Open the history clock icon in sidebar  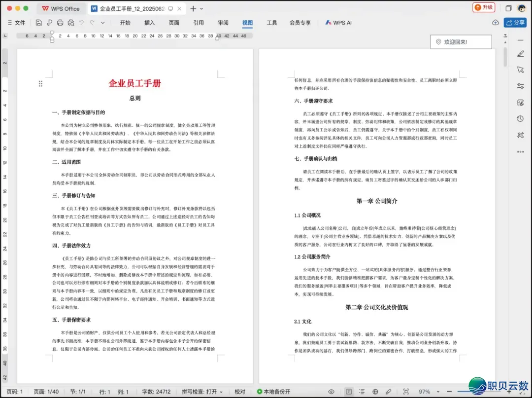coord(521,118)
